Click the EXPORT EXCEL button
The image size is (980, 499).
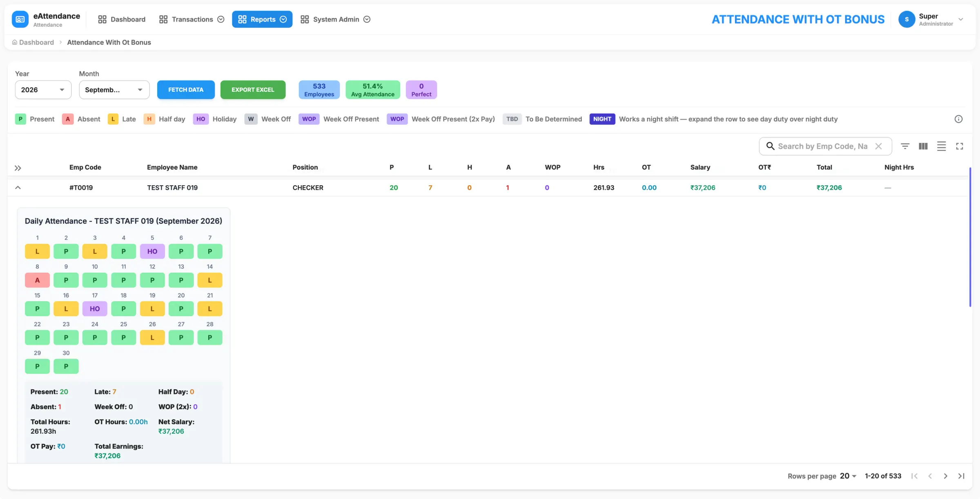(253, 90)
